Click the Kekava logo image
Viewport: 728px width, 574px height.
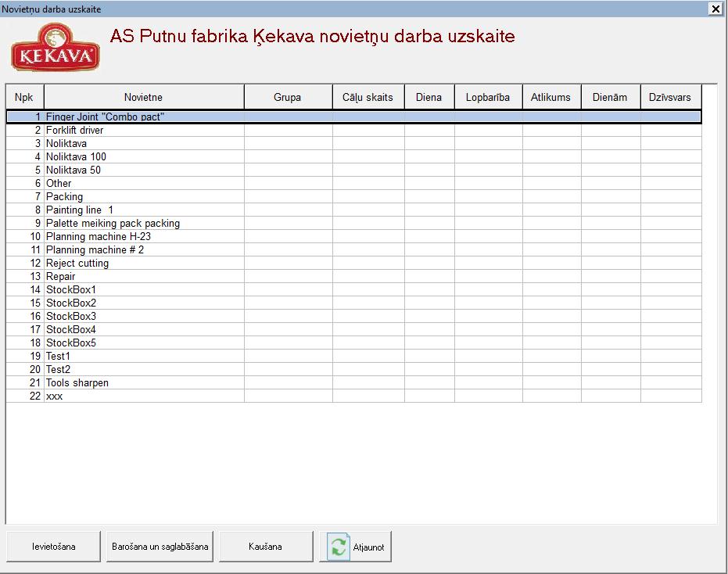click(56, 47)
